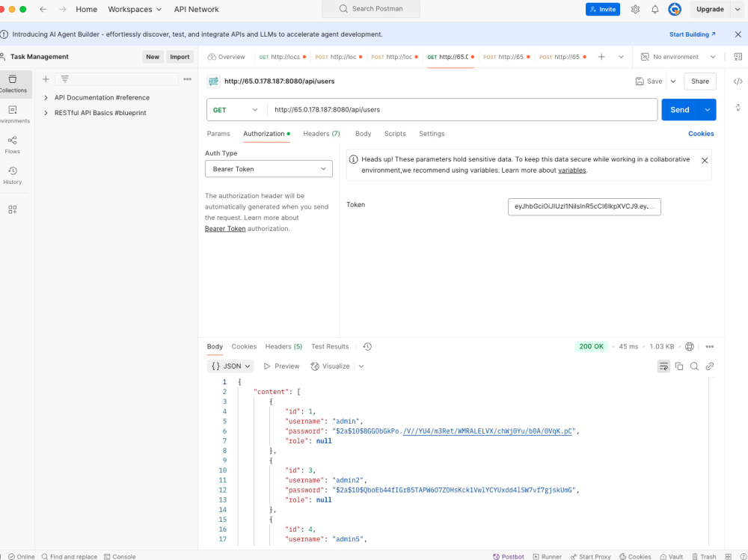Image resolution: width=748 pixels, height=560 pixels.
Task: Open the GET method dropdown
Action: tap(236, 110)
